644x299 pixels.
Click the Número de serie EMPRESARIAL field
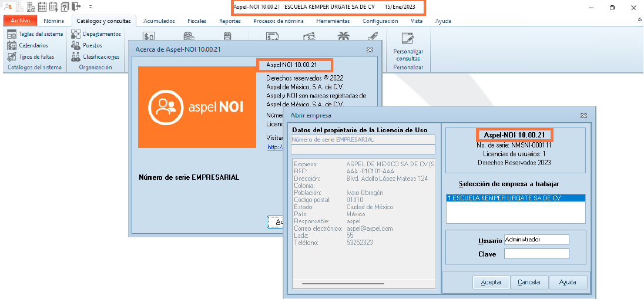[x=363, y=140]
